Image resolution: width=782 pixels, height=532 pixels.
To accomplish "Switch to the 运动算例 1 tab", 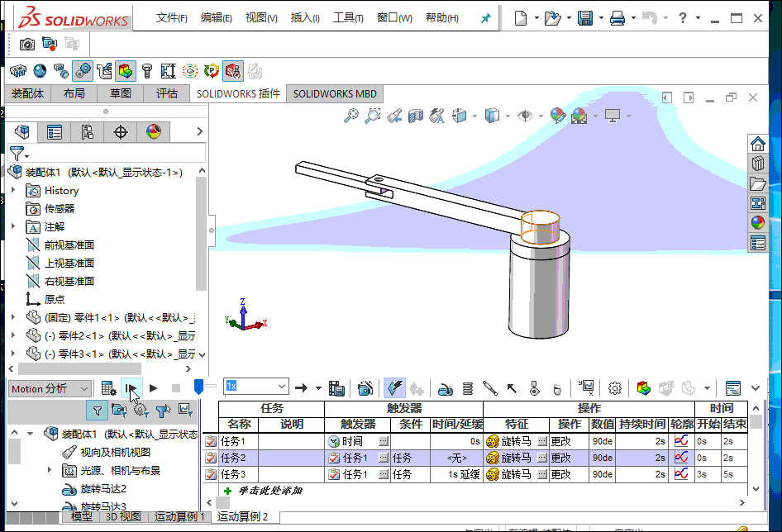I will pos(179,516).
